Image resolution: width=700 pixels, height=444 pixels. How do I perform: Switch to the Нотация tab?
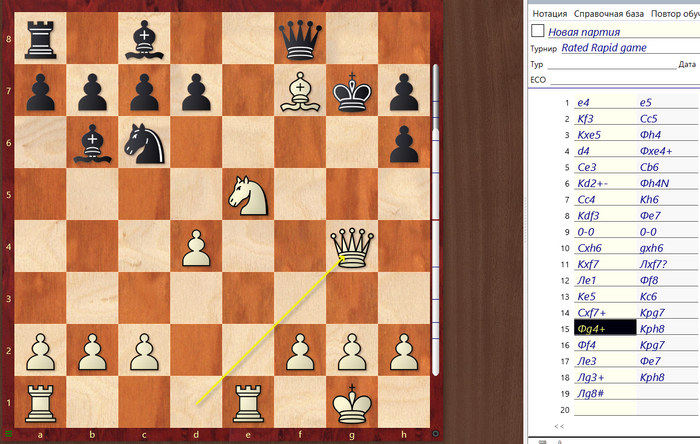coord(549,14)
